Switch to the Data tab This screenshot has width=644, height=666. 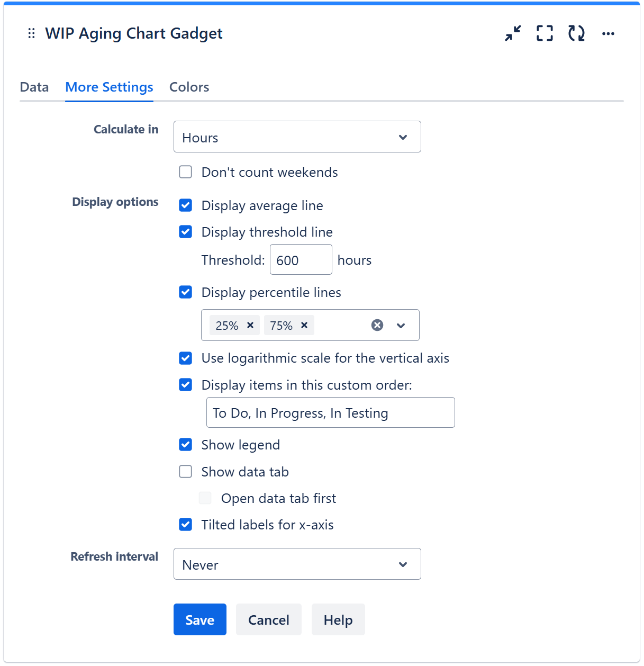[34, 87]
